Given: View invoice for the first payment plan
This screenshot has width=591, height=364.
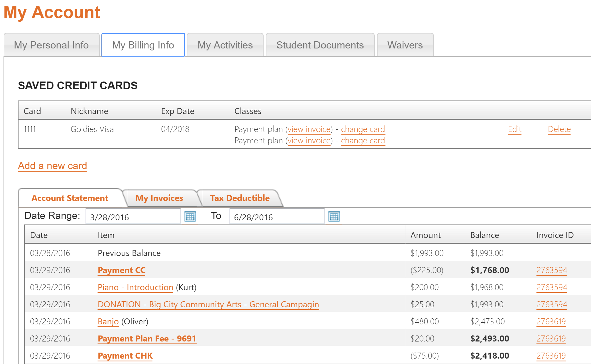Looking at the screenshot, I should coord(309,129).
